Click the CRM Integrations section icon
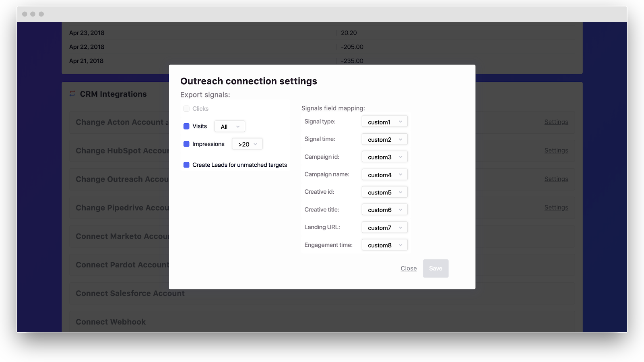Viewport: 644px width, 362px height. click(x=72, y=94)
